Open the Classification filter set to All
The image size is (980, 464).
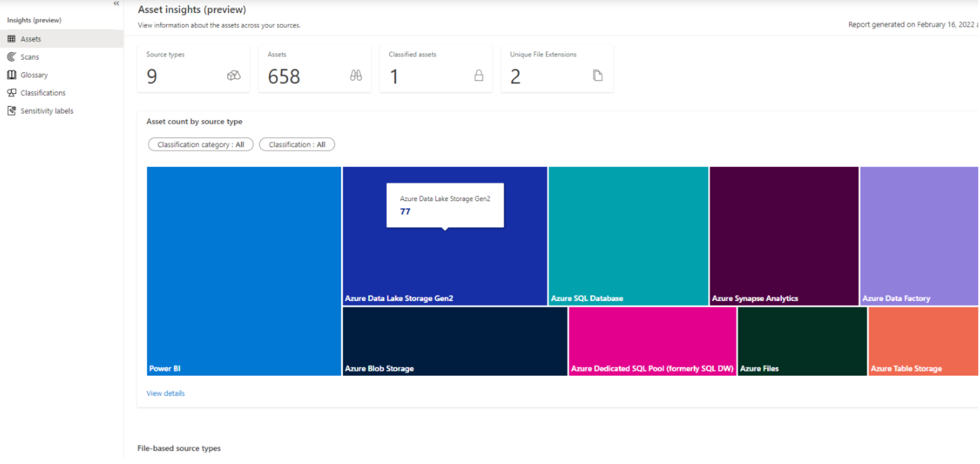point(297,145)
